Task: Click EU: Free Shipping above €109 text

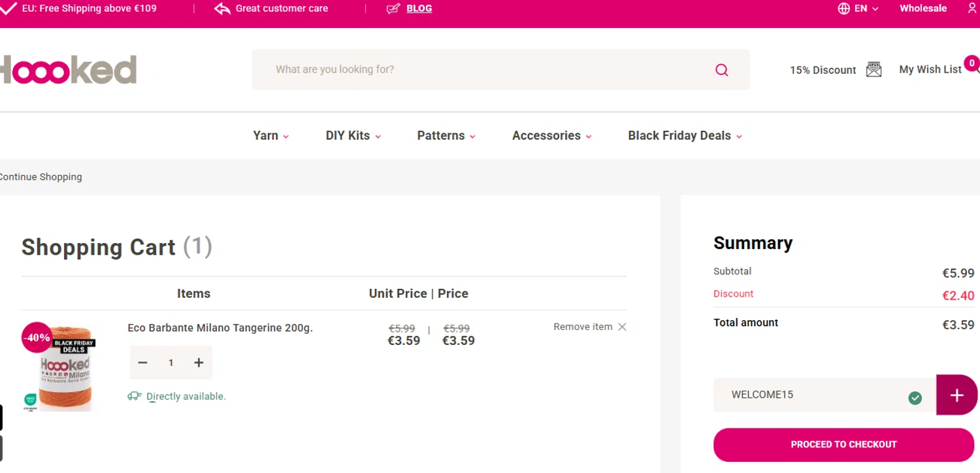Action: pyautogui.click(x=90, y=8)
